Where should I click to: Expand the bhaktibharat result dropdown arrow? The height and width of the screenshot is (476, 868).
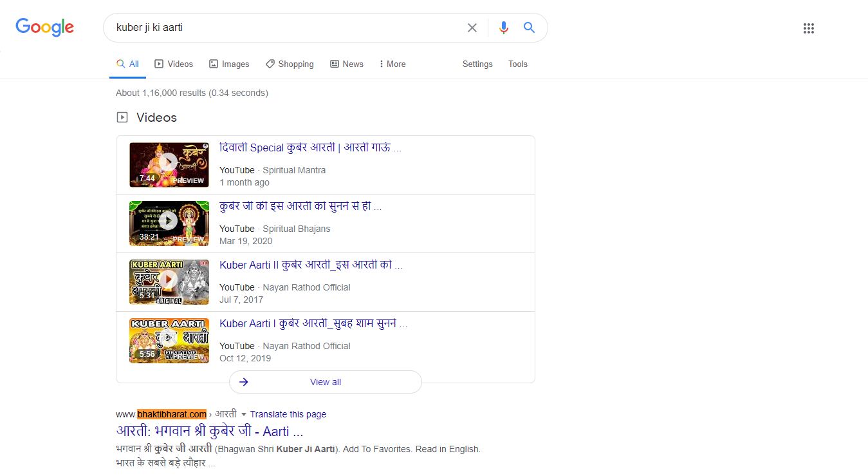point(243,415)
